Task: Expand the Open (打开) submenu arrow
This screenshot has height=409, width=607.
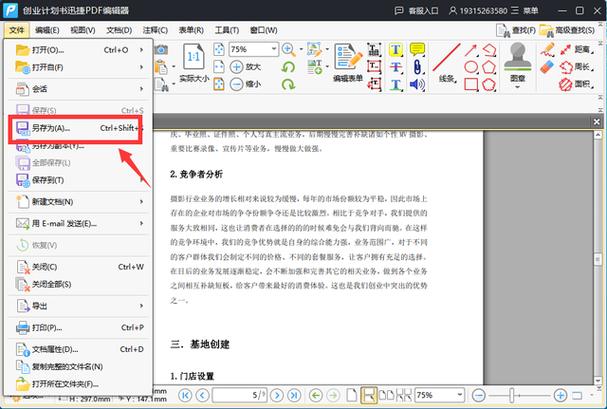Action: tap(141, 50)
